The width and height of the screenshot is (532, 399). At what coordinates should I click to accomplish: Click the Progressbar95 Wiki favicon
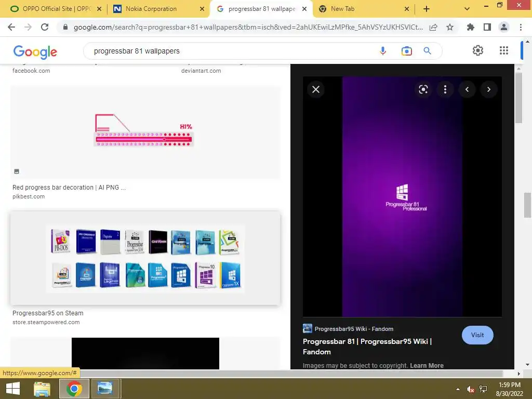308,328
